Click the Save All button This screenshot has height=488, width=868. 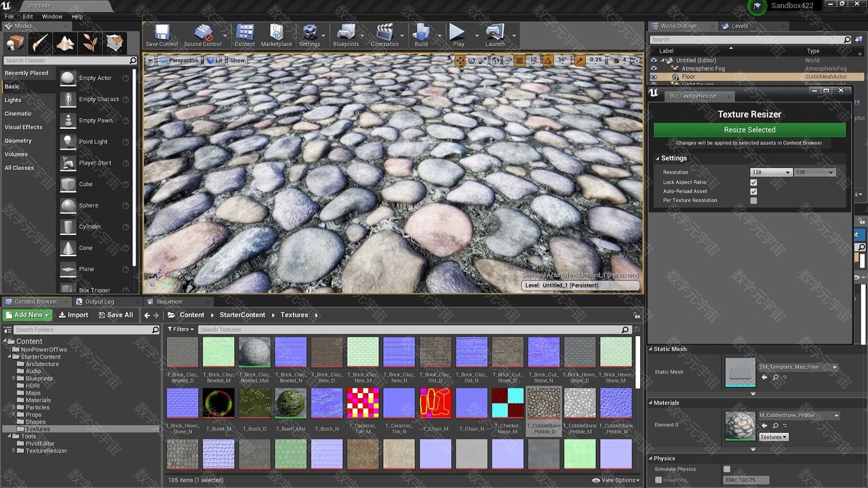(116, 315)
